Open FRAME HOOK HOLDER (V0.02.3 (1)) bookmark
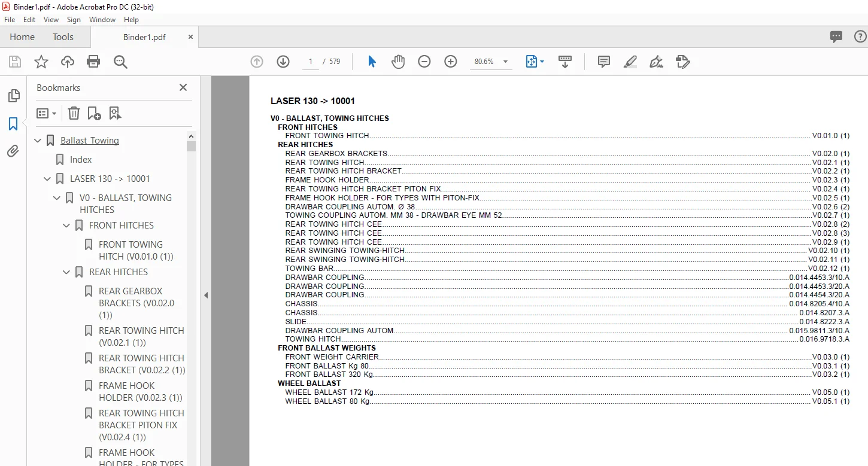Screen dimensions: 868x466 pos(141,392)
